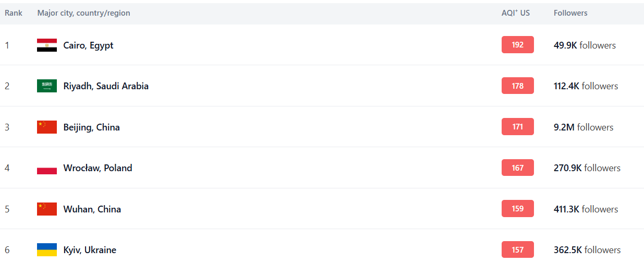This screenshot has width=644, height=262.
Task: Open the Wrocław, Poland link
Action: 98,168
